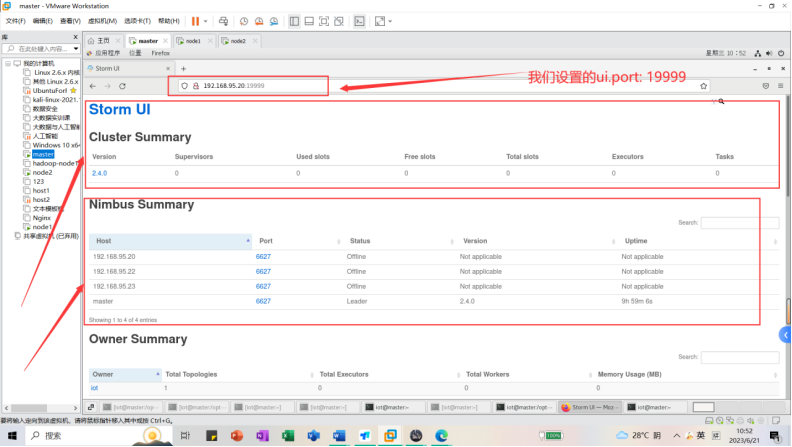
Task: Click the stretch guest display icon
Action: pos(380,21)
